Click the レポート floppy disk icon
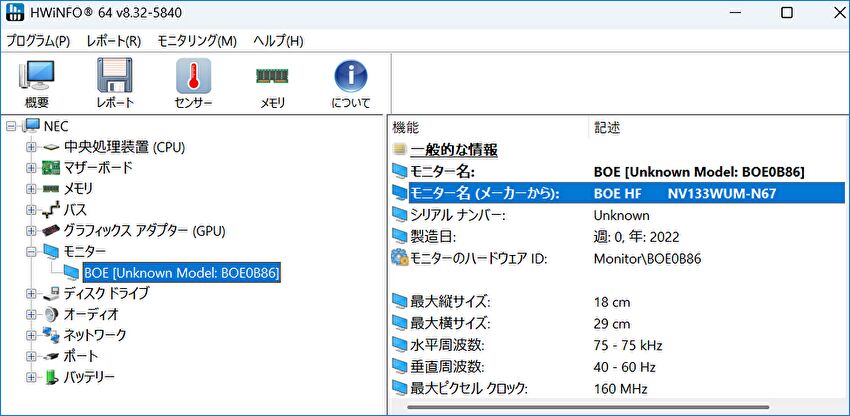Viewport: 850px width, 416px height. pyautogui.click(x=115, y=83)
